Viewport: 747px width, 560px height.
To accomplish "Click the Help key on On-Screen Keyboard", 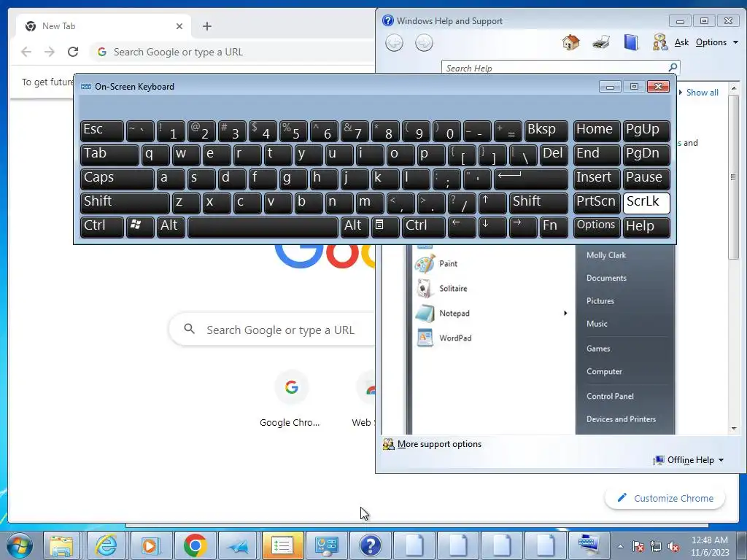I will click(646, 226).
